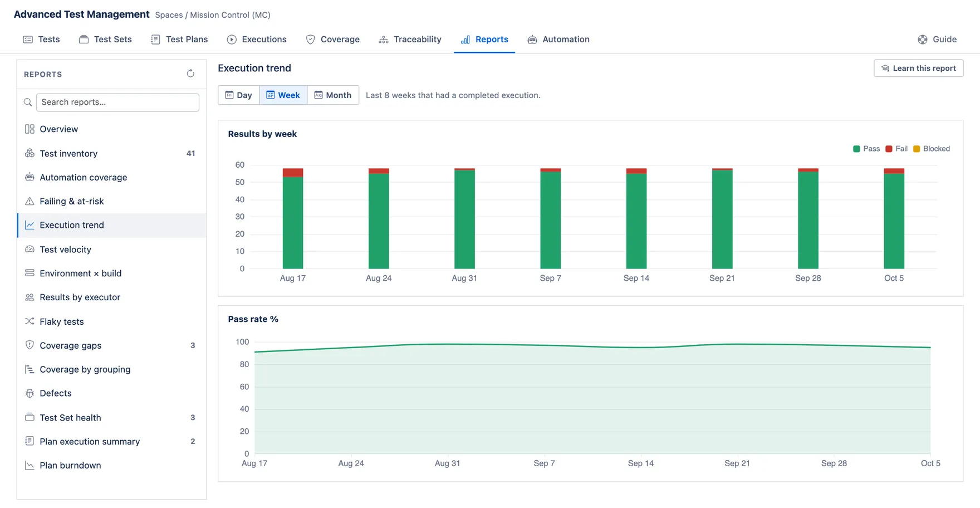Viewport: 980px width, 508px height.
Task: Click the Spaces breadcrumb link
Action: click(x=169, y=15)
